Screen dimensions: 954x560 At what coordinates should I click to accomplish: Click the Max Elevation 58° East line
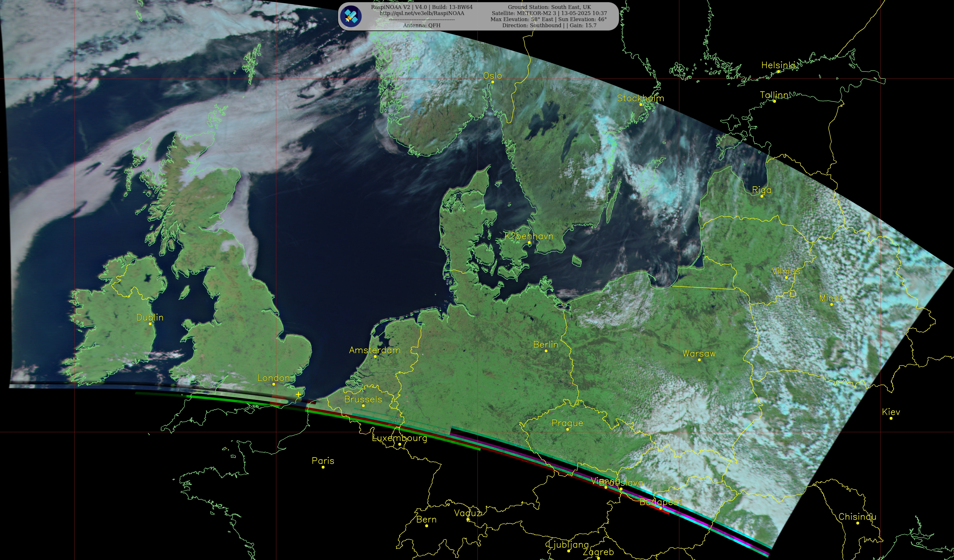549,19
